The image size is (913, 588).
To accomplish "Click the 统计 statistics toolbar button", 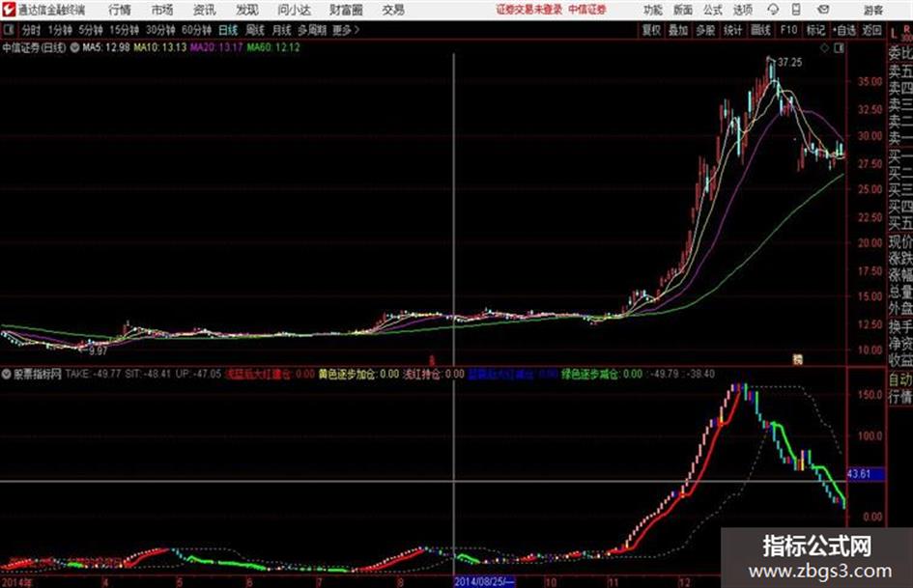I will (x=732, y=30).
